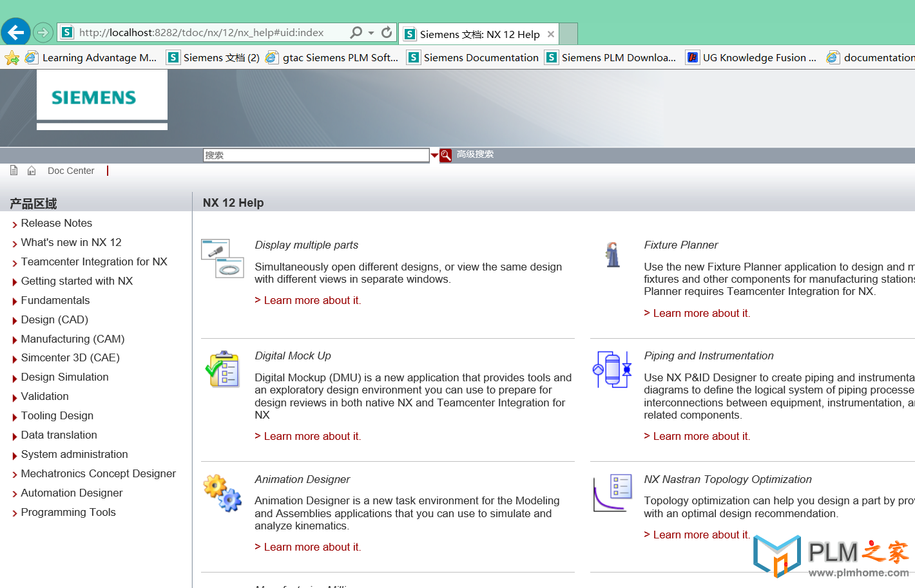Image resolution: width=915 pixels, height=588 pixels.
Task: Click the Digital Mock Up heading
Action: [x=293, y=356]
